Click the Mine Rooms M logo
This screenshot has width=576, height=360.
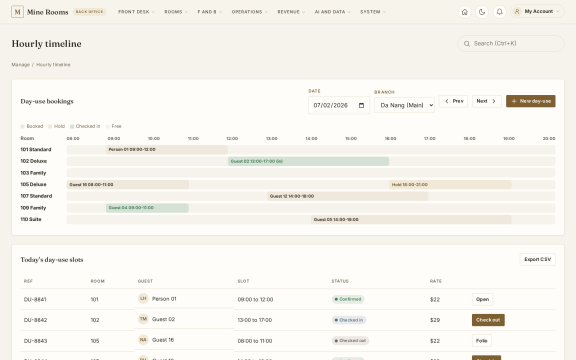(17, 12)
